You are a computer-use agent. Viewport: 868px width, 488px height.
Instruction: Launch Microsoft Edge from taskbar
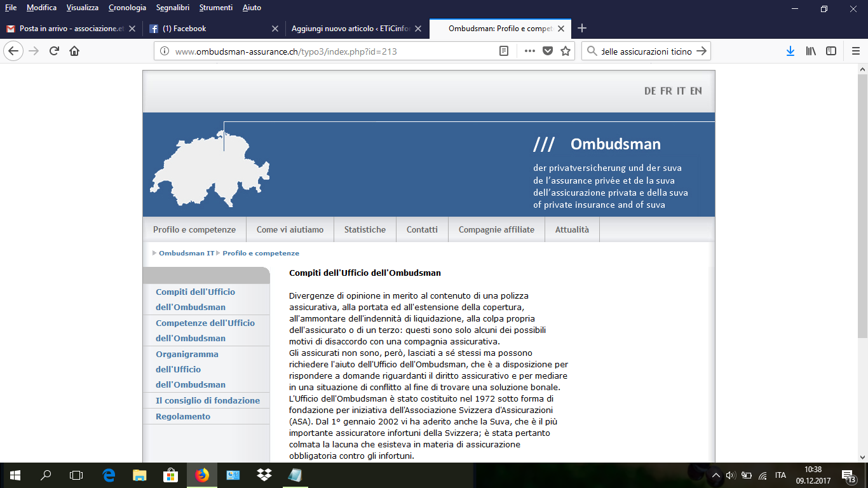tap(109, 475)
